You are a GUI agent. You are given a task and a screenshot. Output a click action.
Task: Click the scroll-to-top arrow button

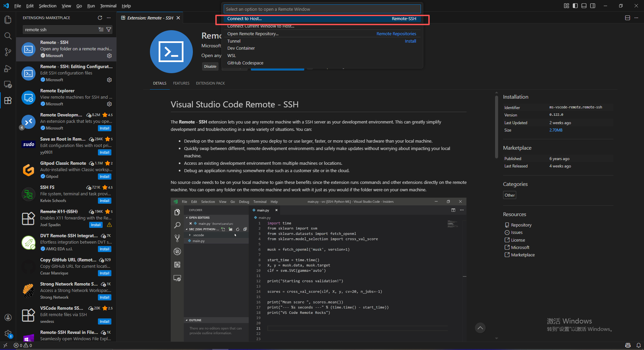click(480, 328)
